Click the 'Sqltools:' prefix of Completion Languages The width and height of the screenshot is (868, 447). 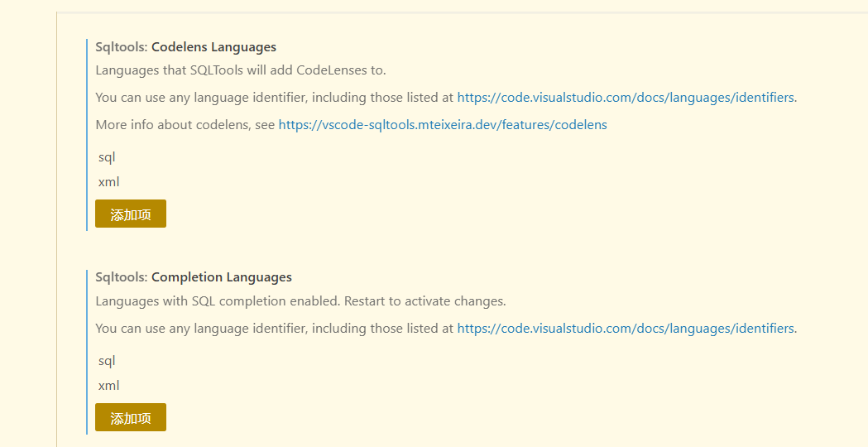[121, 277]
